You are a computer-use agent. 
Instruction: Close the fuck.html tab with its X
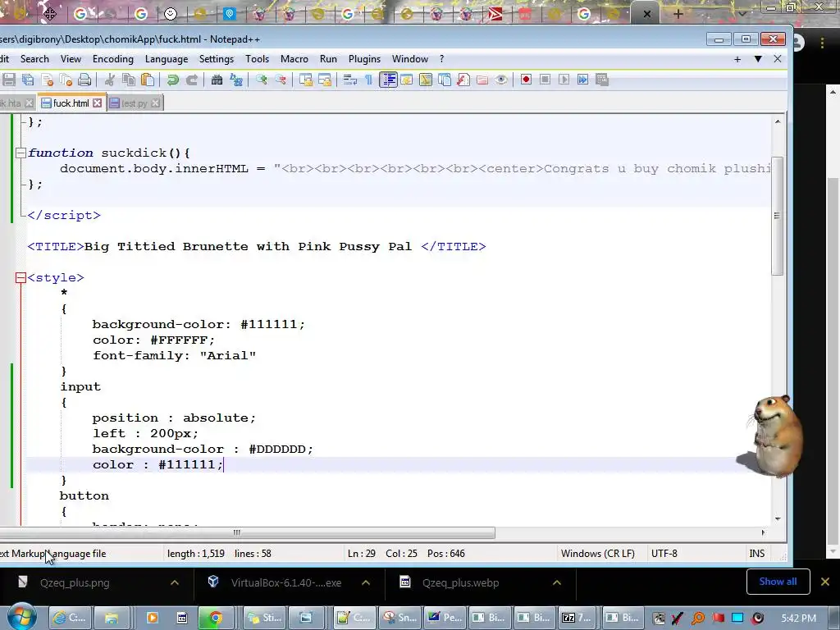(97, 103)
